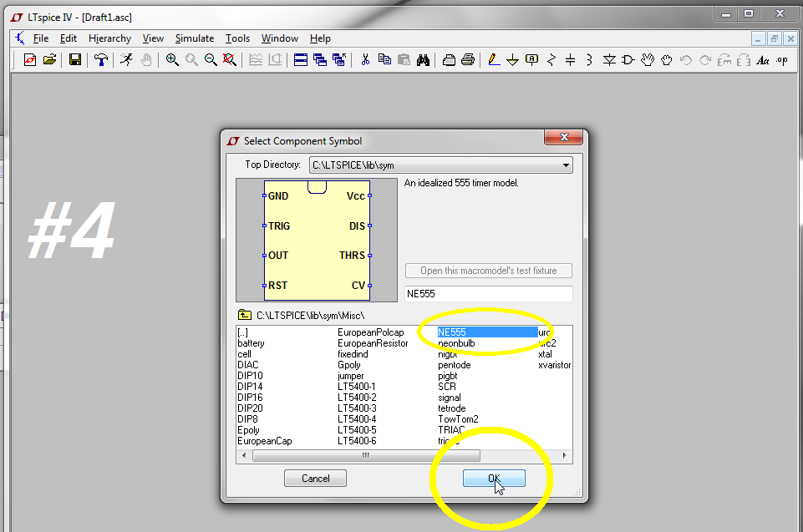
Task: Go up one folder level icon
Action: coord(244,315)
